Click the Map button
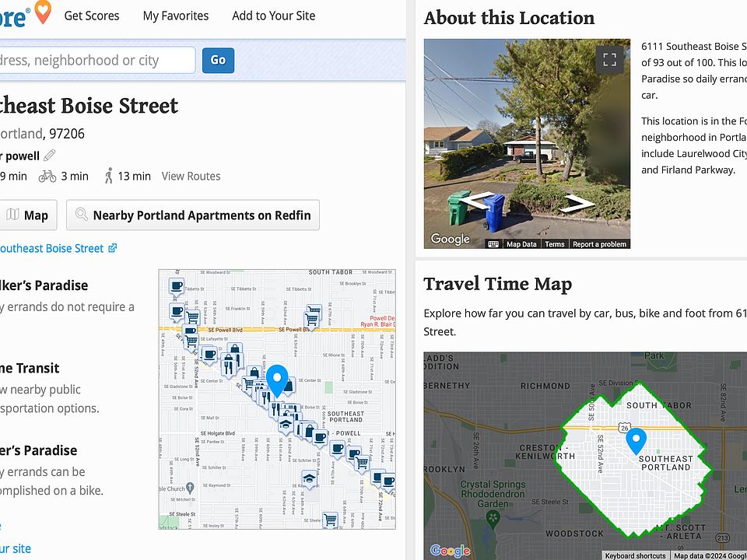747x560 pixels. (x=28, y=215)
